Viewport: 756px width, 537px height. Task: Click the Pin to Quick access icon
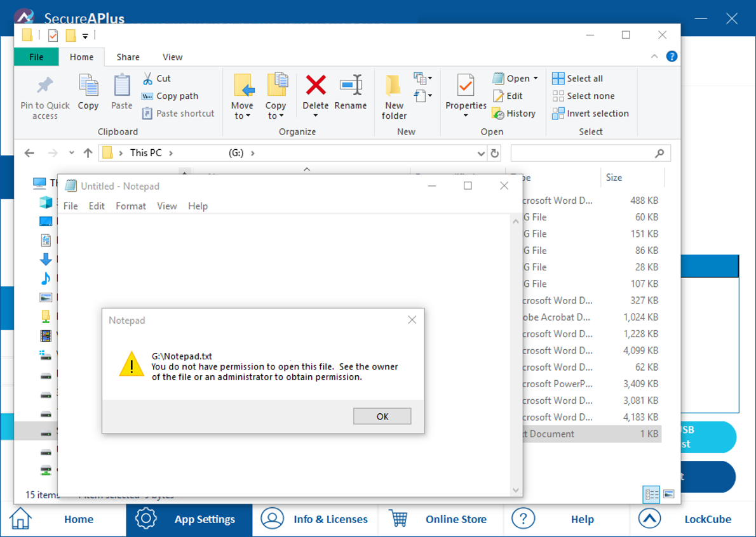[x=45, y=85]
